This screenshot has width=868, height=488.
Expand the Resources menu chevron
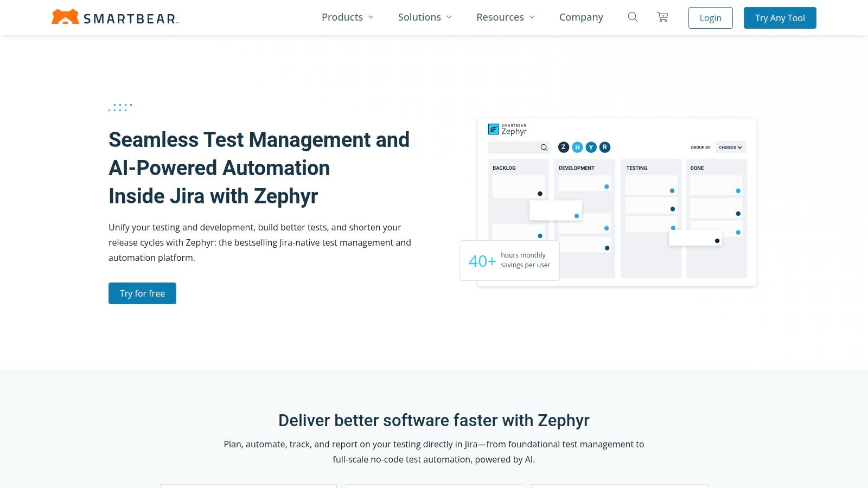532,17
